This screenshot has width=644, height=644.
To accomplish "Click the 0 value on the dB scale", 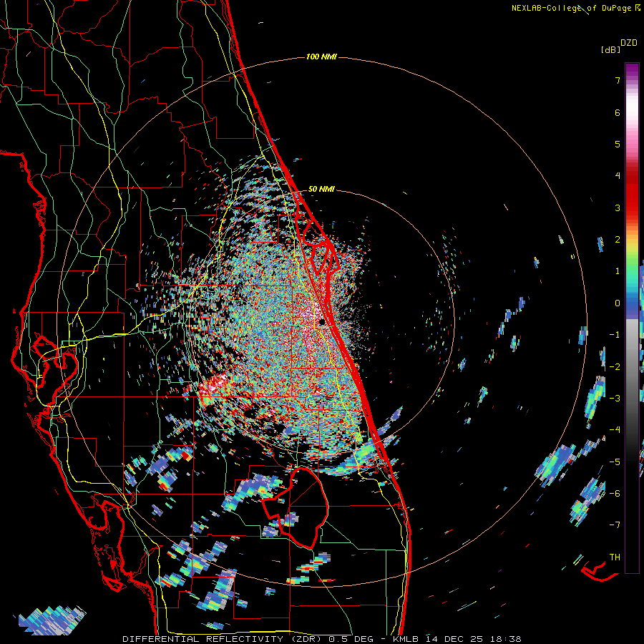I will (618, 303).
